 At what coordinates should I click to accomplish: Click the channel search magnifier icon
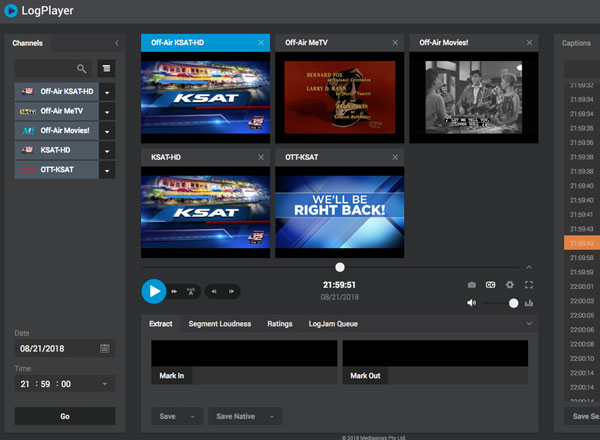[x=81, y=69]
